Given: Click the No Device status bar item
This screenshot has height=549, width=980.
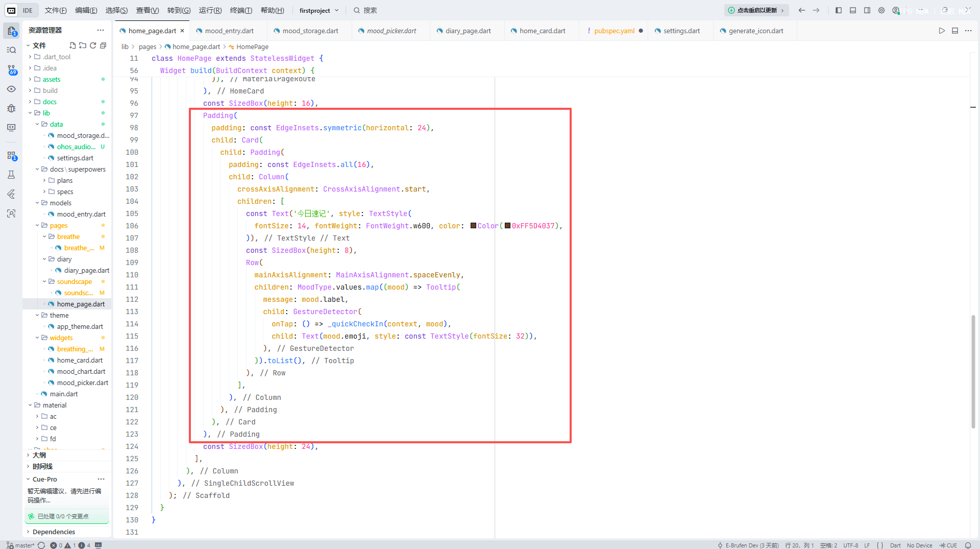Looking at the screenshot, I should 919,545.
